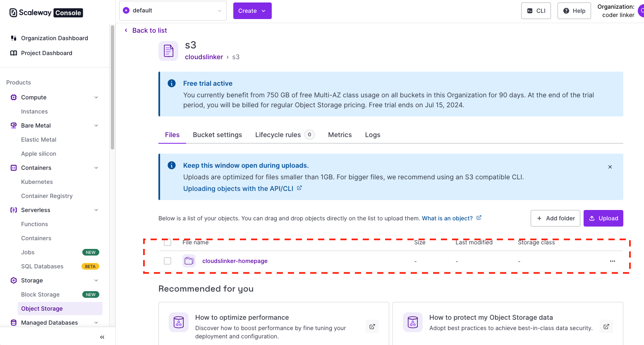Open the Metrics tab

(340, 135)
